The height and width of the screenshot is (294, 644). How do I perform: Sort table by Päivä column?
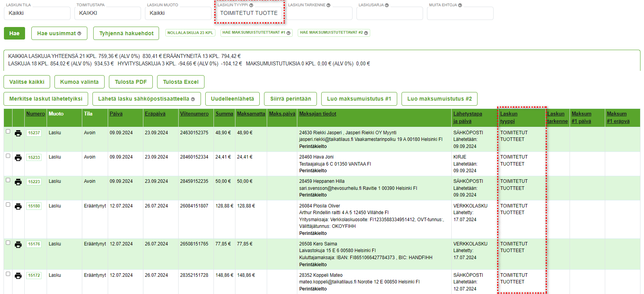click(x=116, y=114)
